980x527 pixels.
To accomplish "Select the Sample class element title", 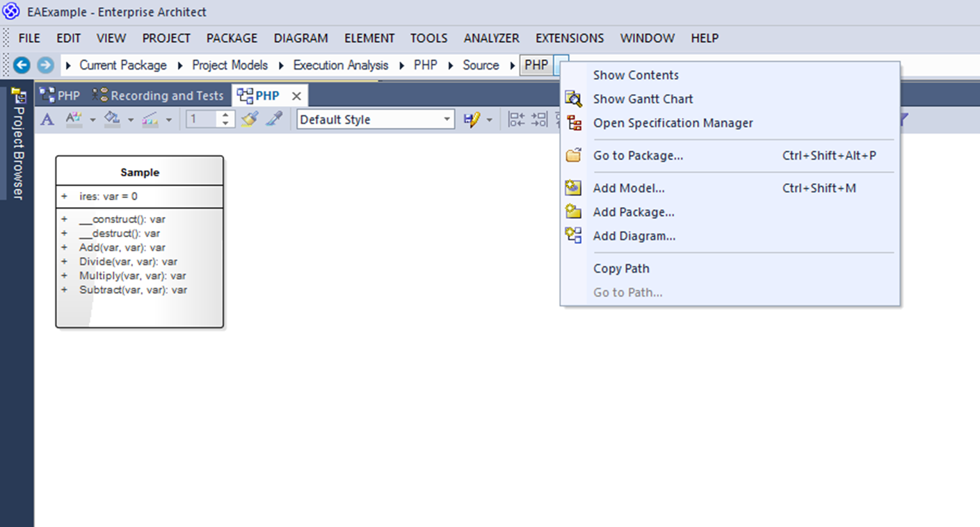I will [x=140, y=172].
